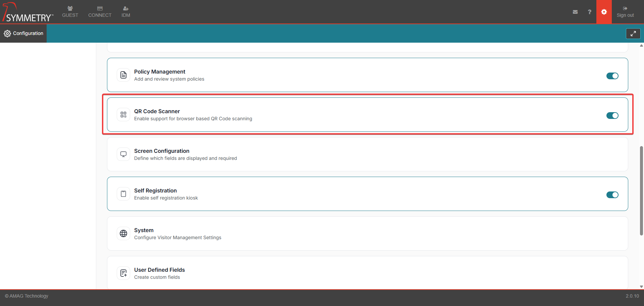Open settings using the red gear icon
Viewport: 644px width, 306px height.
tap(604, 12)
